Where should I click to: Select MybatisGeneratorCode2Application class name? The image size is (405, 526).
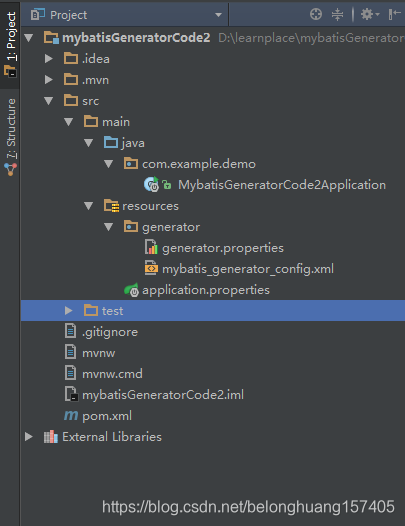pyautogui.click(x=282, y=185)
